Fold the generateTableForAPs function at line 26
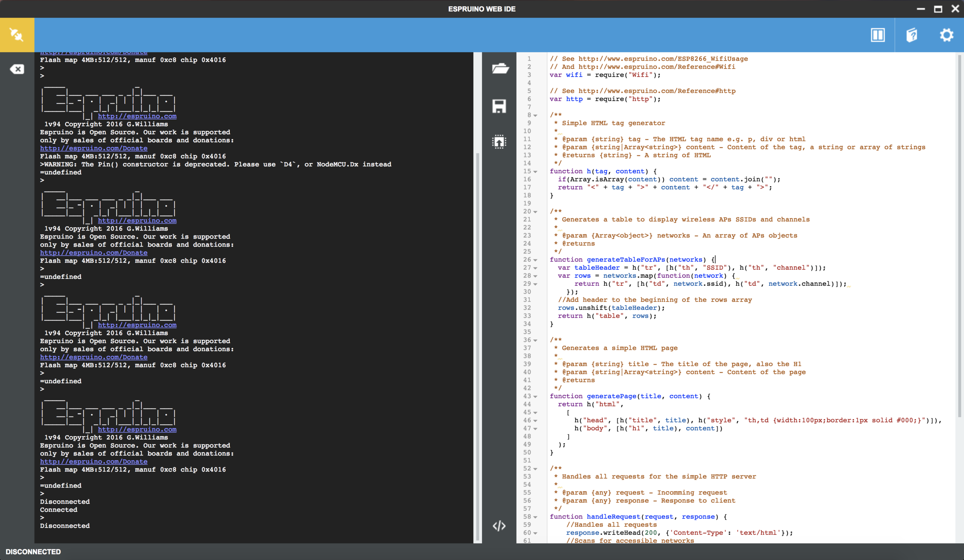This screenshot has width=964, height=560. pos(536,260)
